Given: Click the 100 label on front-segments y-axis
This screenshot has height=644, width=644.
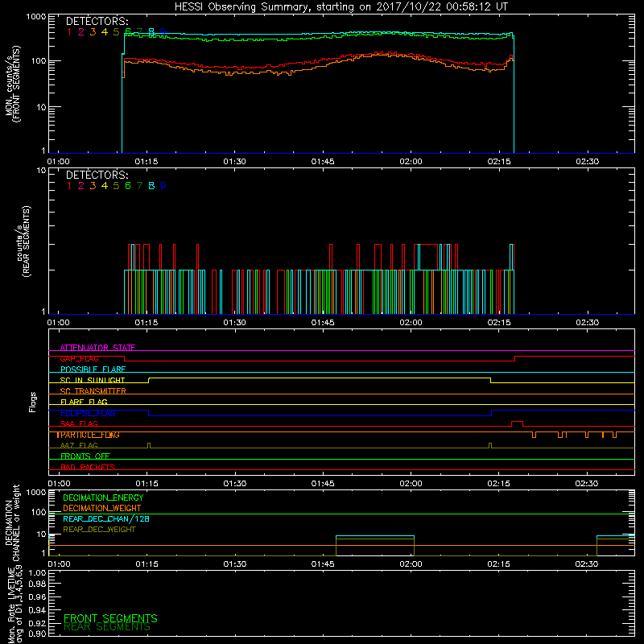Looking at the screenshot, I should [39, 61].
